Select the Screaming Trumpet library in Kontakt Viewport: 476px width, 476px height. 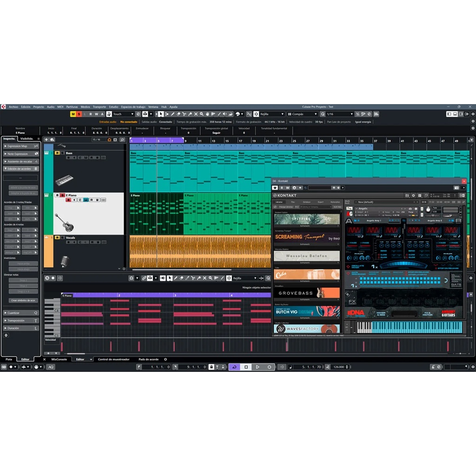point(307,238)
